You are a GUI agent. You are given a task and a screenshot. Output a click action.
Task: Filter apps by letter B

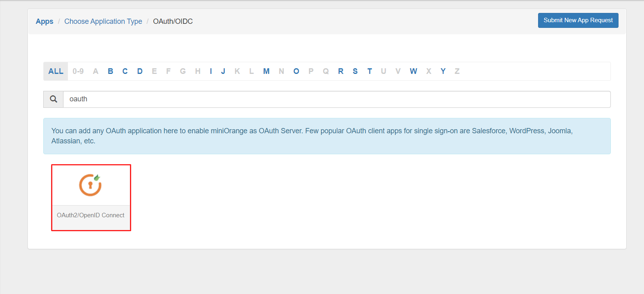click(110, 71)
